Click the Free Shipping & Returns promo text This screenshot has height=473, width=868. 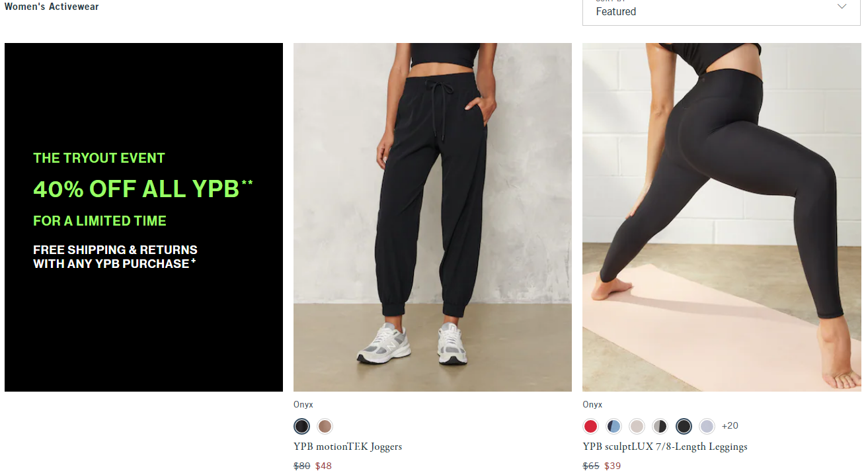pos(115,257)
